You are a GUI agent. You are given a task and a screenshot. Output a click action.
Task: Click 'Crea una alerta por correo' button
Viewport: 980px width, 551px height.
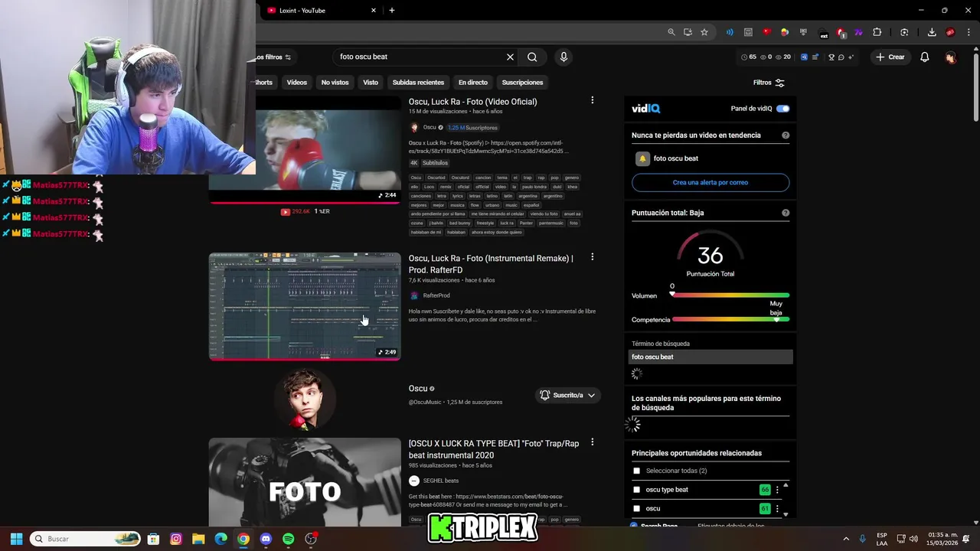coord(710,182)
